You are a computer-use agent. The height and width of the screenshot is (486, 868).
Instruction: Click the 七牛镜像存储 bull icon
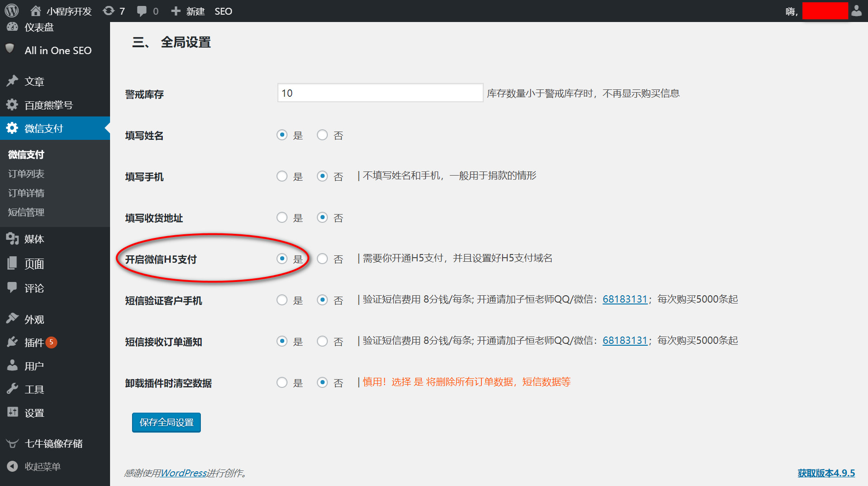point(12,443)
